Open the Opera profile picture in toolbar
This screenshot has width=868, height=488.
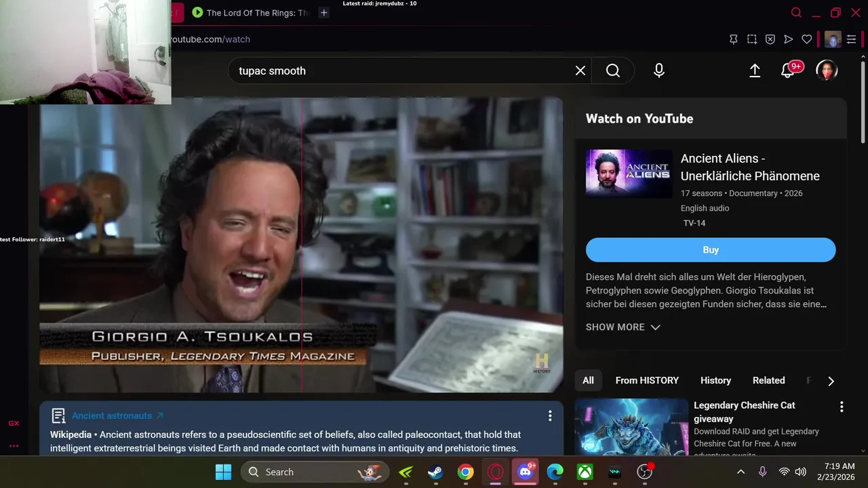click(833, 39)
